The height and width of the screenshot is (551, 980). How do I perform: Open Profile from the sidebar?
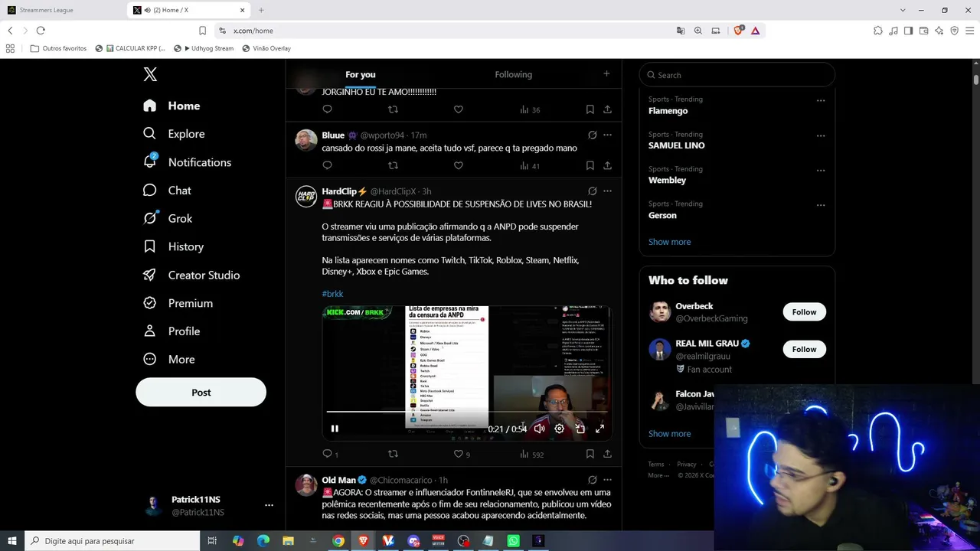pyautogui.click(x=171, y=331)
